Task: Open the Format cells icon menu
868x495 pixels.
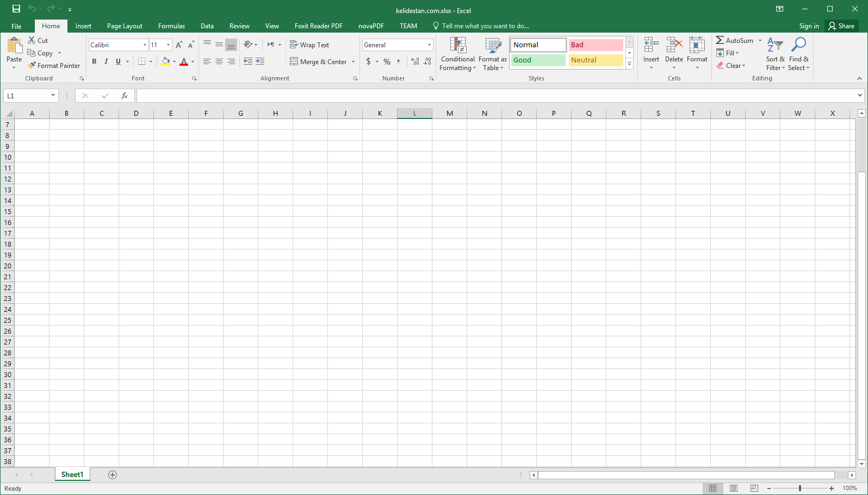Action: point(697,53)
